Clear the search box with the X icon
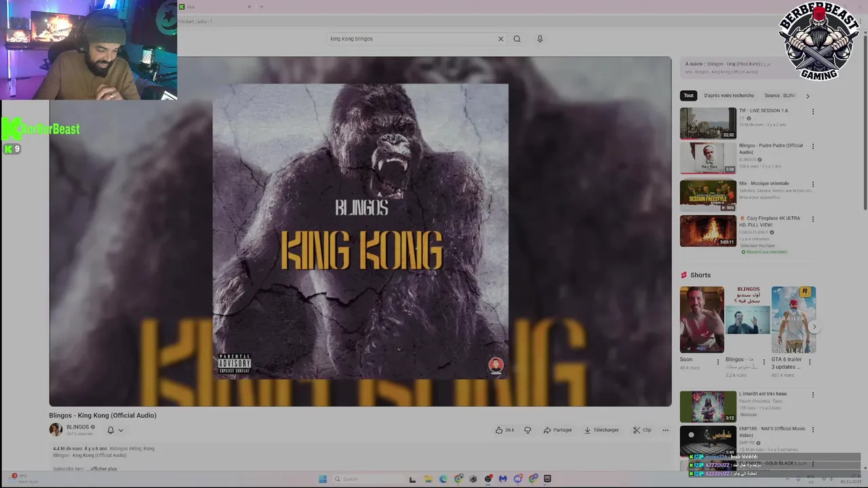 [500, 39]
